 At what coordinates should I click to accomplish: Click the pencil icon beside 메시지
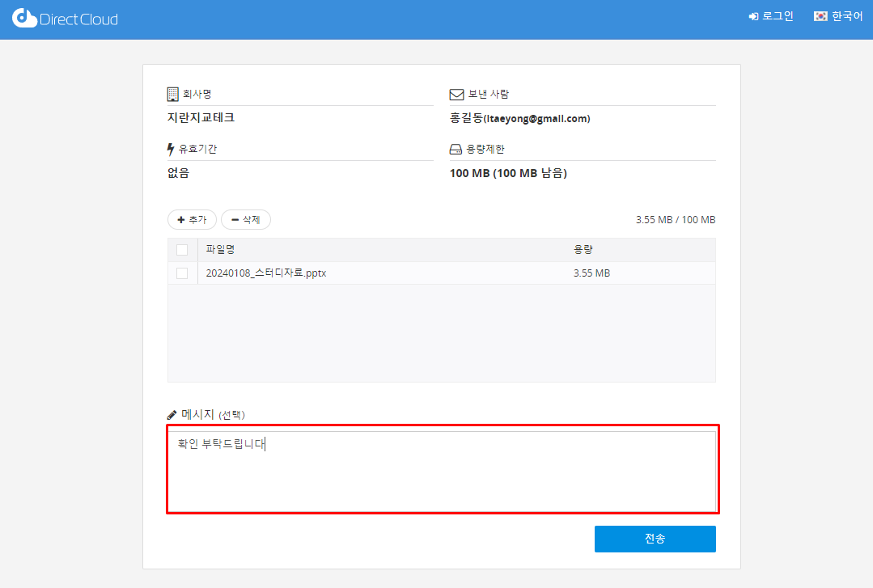pyautogui.click(x=172, y=414)
